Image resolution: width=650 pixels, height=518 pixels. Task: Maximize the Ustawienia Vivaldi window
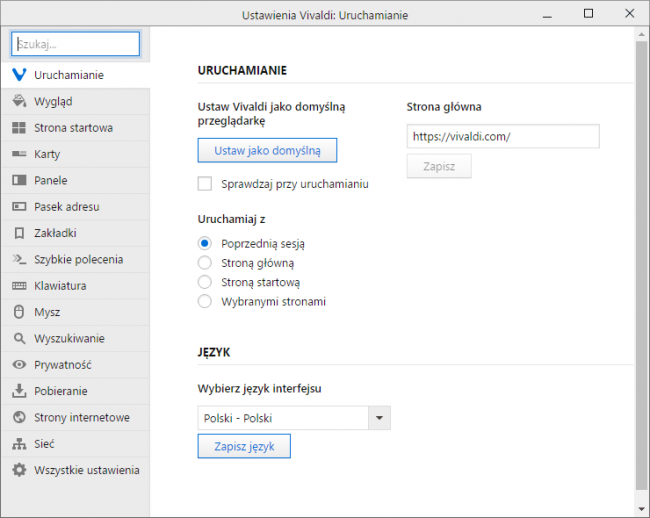(x=588, y=14)
